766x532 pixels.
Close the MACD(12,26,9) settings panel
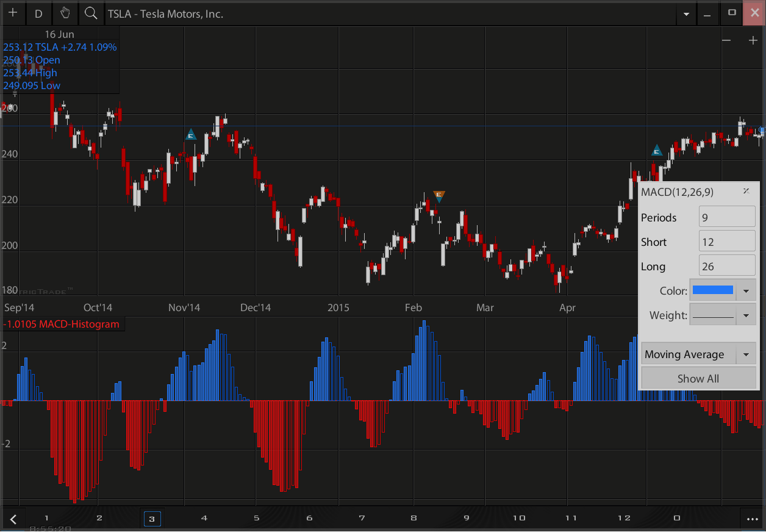[746, 191]
